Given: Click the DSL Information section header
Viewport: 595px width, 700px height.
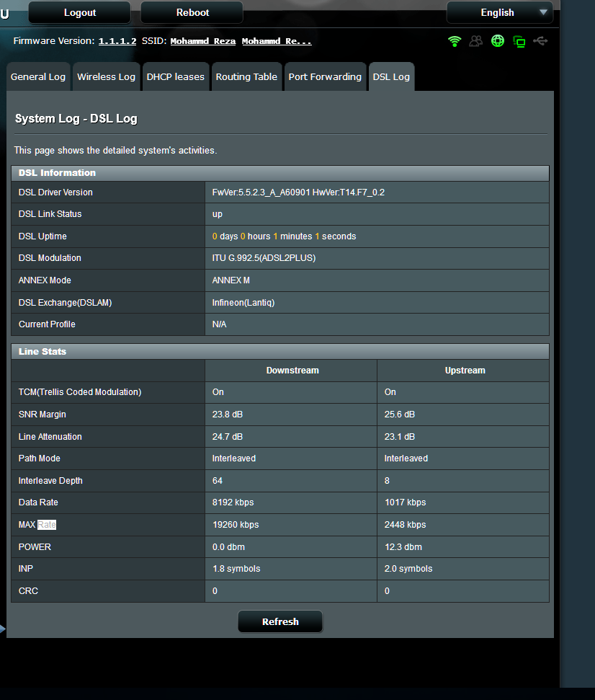Looking at the screenshot, I should [x=280, y=173].
